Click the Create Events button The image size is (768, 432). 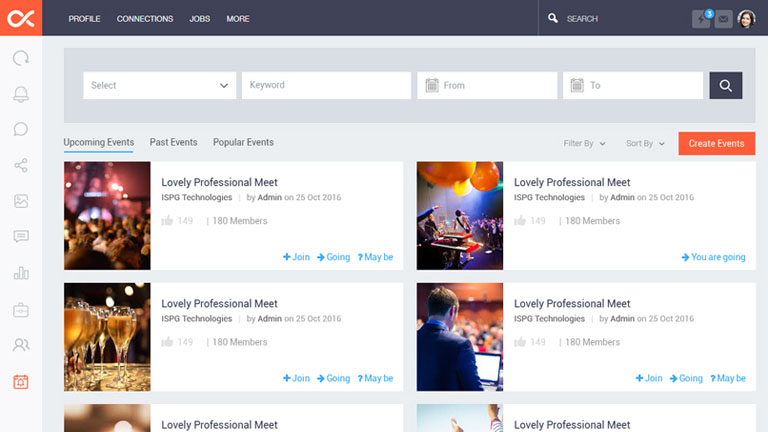point(717,144)
